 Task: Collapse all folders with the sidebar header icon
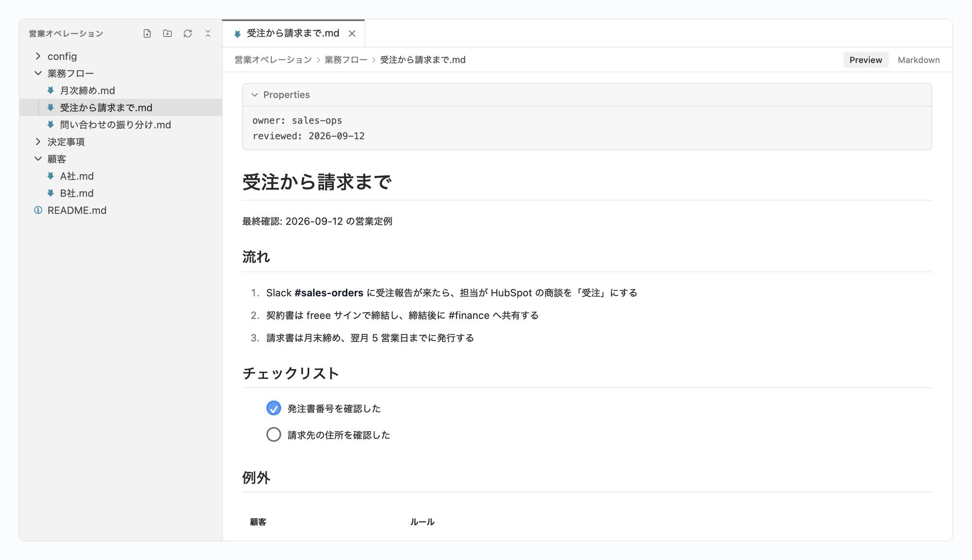pos(208,34)
